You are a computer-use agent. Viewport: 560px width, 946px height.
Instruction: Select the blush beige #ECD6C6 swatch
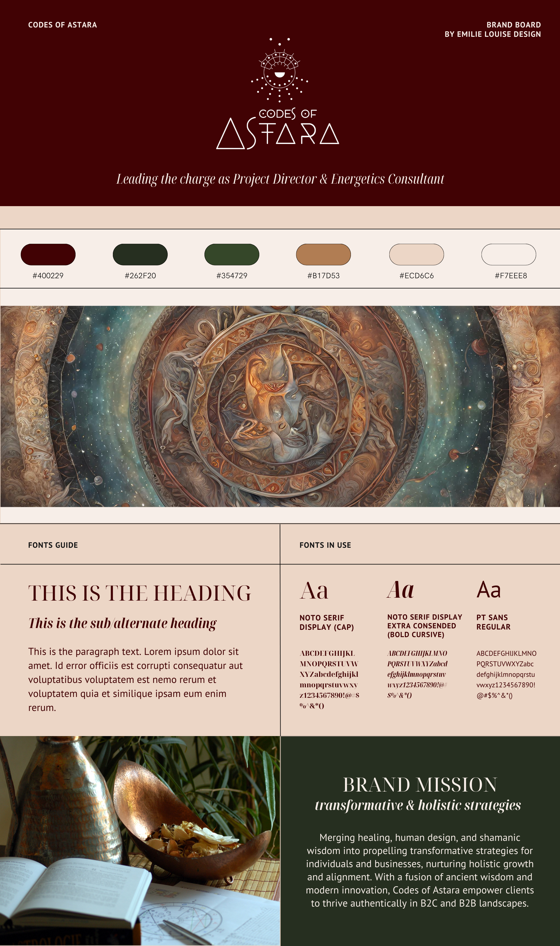click(x=416, y=255)
